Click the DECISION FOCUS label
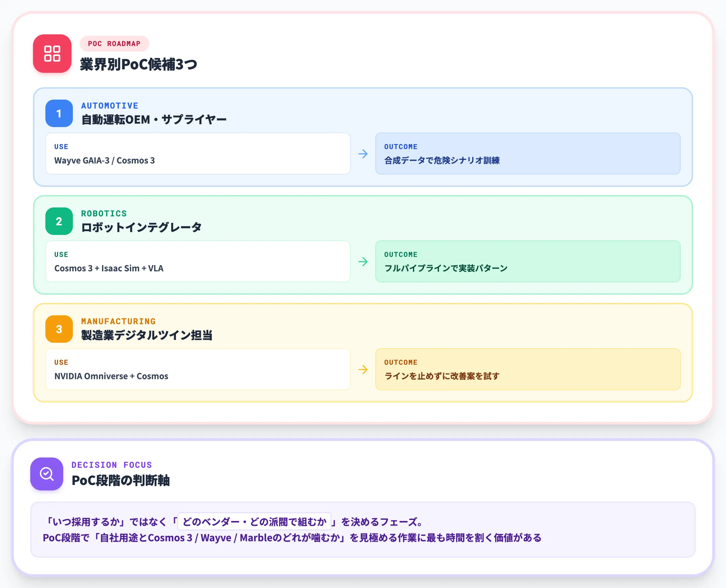This screenshot has width=726, height=588. pos(112,465)
